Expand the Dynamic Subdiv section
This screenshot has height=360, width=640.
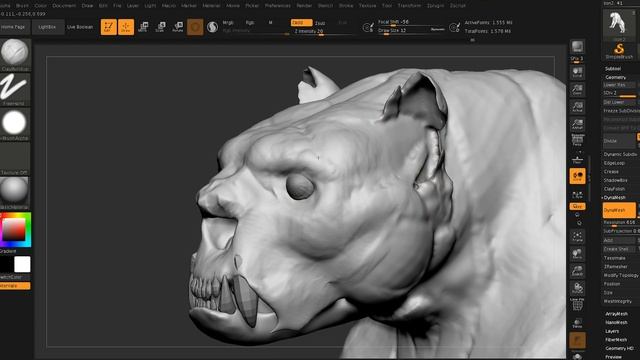pyautogui.click(x=620, y=154)
